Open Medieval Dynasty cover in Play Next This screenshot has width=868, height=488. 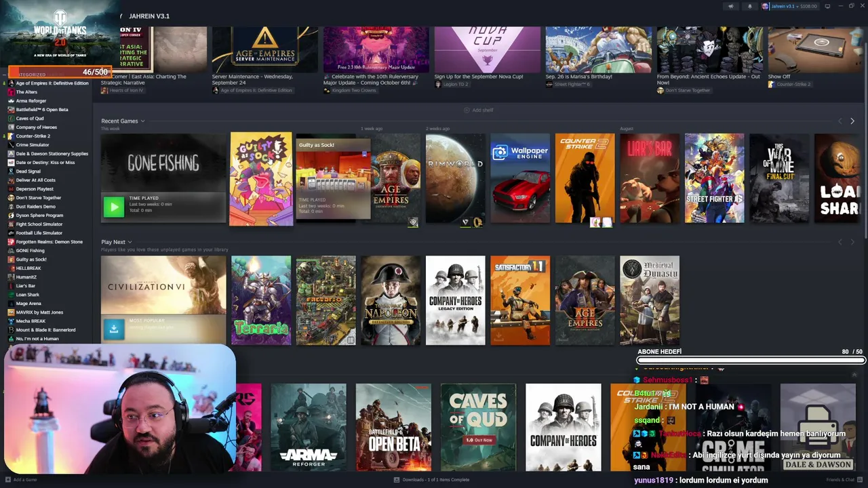(x=650, y=300)
